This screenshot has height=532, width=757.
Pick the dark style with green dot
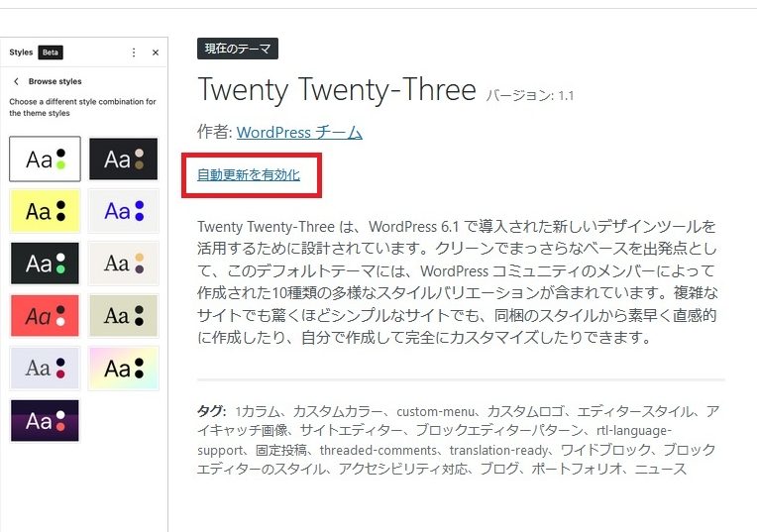click(x=45, y=264)
